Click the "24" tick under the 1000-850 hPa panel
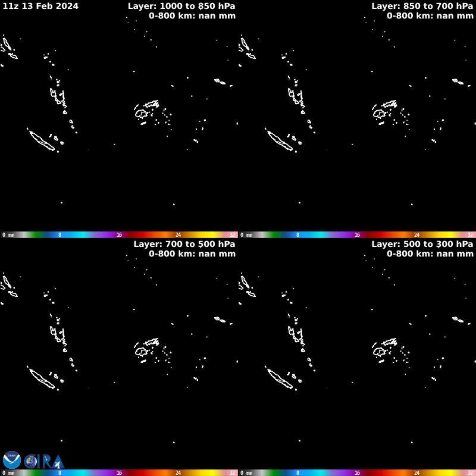476x476 pixels. coord(178,235)
